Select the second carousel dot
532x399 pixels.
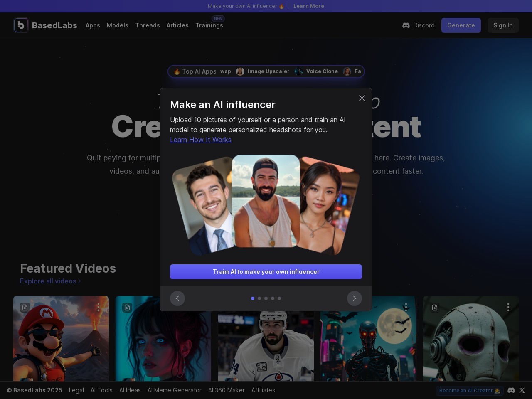pos(259,298)
